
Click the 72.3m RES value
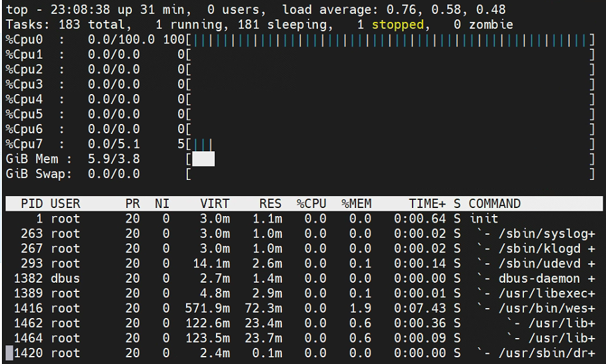pos(263,309)
